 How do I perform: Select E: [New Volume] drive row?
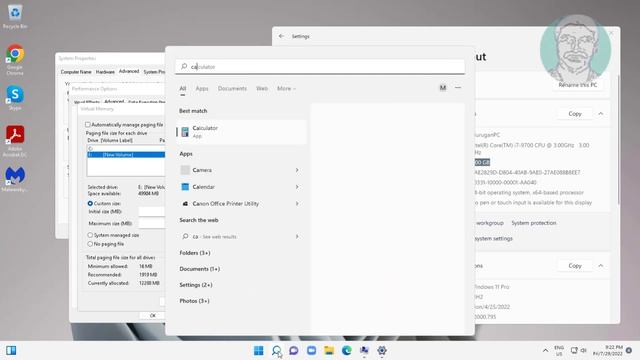point(126,155)
